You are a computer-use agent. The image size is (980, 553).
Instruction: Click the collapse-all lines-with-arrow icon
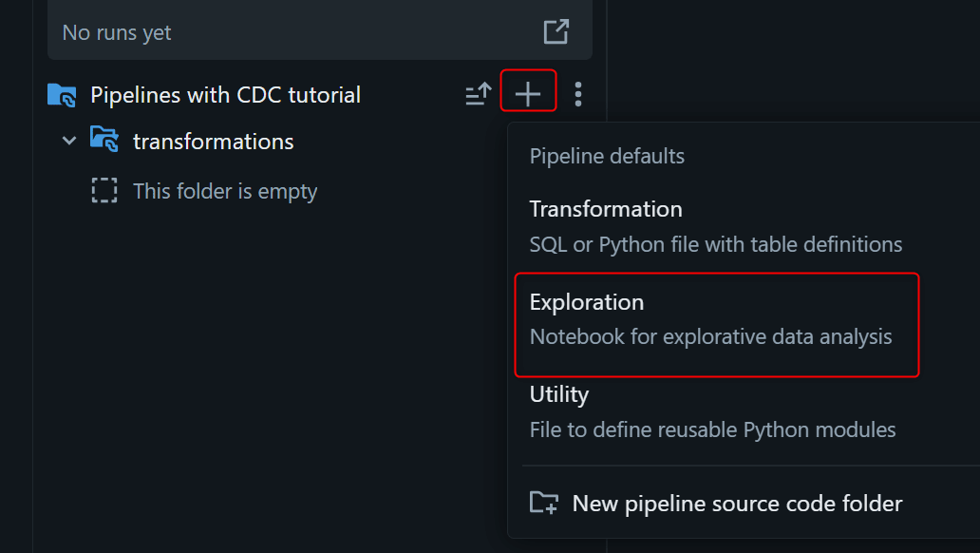[x=478, y=94]
